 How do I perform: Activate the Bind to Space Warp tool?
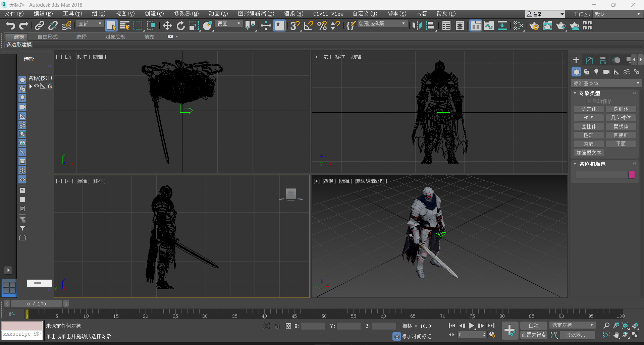(x=66, y=25)
